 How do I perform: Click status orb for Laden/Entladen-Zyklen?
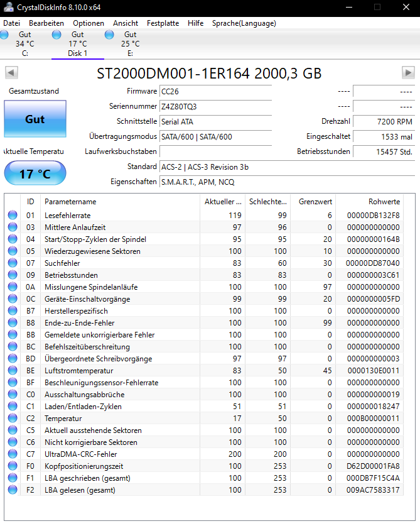13,406
